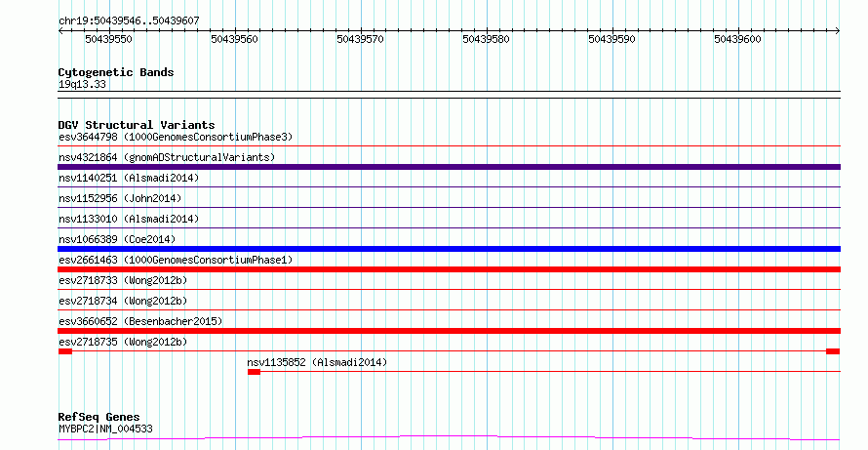
Task: Click the red start block of nsv1135852
Action: (x=255, y=372)
